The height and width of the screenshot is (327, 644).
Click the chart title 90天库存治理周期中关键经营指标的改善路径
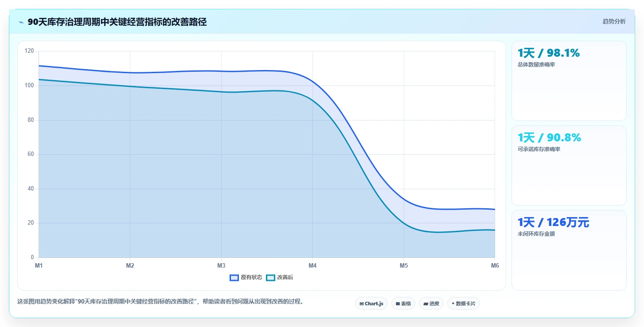pyautogui.click(x=117, y=22)
